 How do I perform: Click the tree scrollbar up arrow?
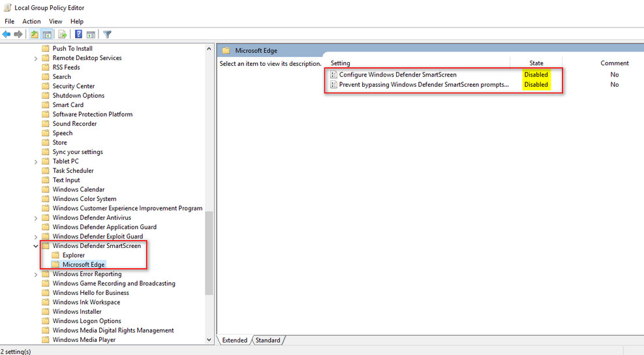209,48
